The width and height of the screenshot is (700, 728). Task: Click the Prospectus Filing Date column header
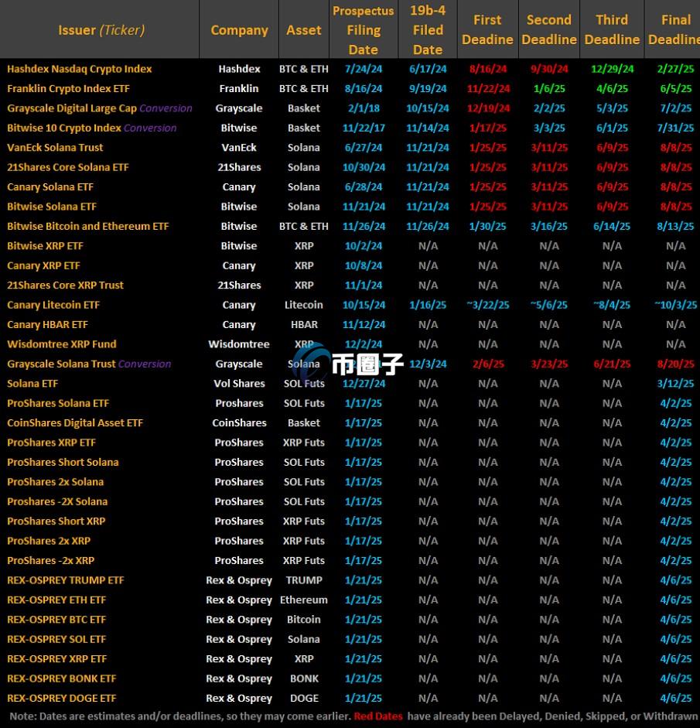(363, 30)
